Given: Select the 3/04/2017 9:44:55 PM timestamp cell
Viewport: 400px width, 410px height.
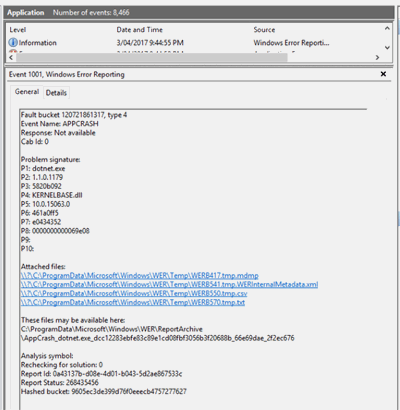Looking at the screenshot, I should coord(150,43).
